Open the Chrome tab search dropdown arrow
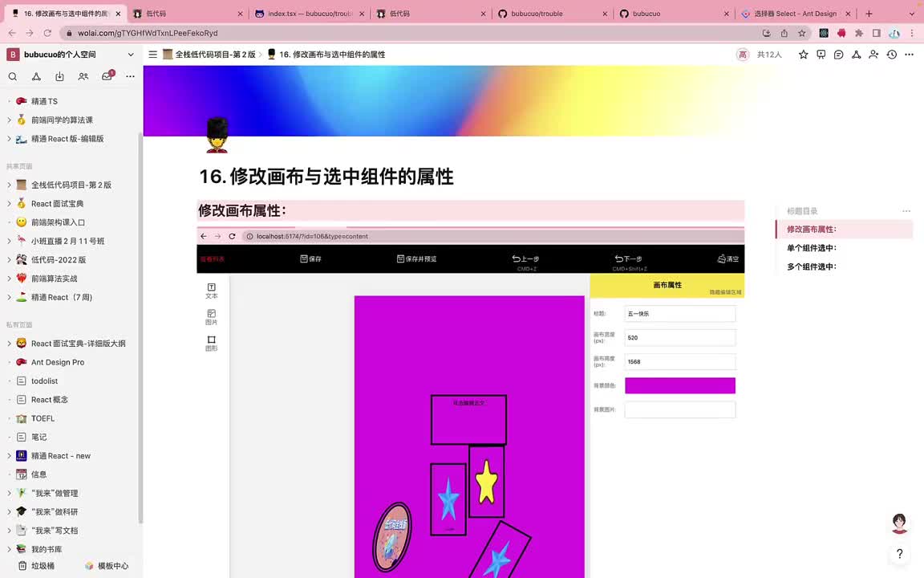 (912, 13)
